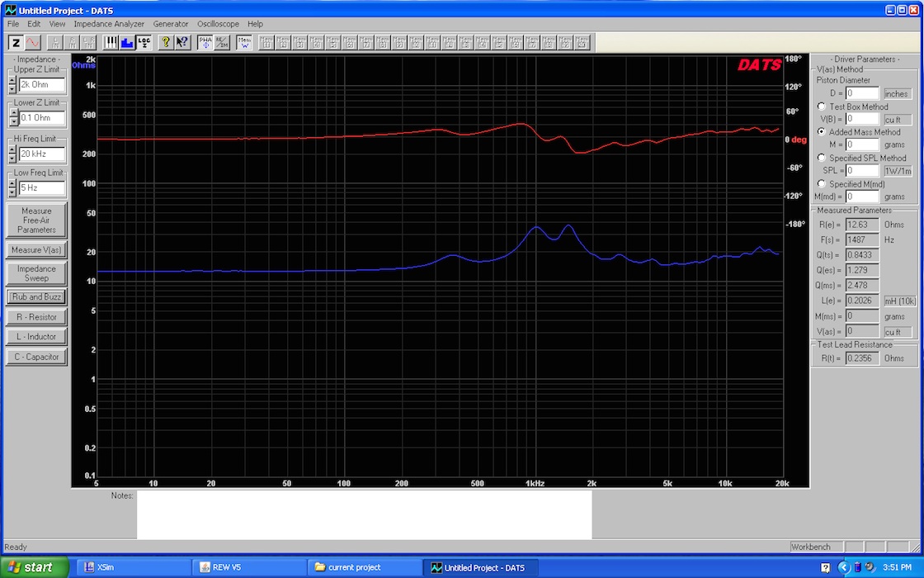The width and height of the screenshot is (924, 578).
Task: Change the cu ft unit for V(as)
Action: click(x=898, y=331)
